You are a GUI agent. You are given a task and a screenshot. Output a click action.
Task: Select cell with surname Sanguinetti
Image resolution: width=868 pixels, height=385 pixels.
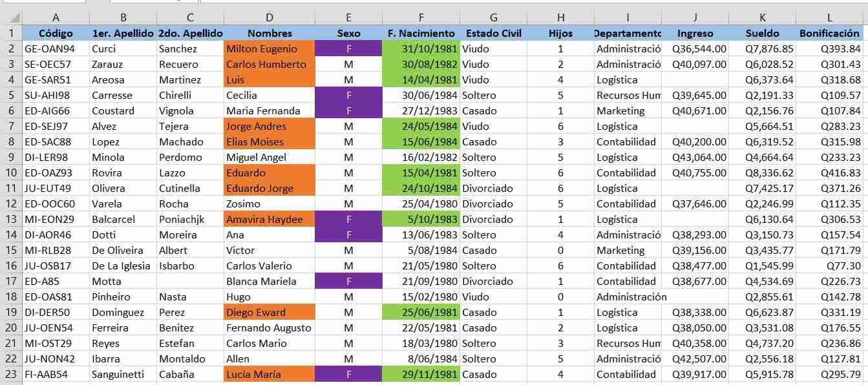[x=123, y=374]
